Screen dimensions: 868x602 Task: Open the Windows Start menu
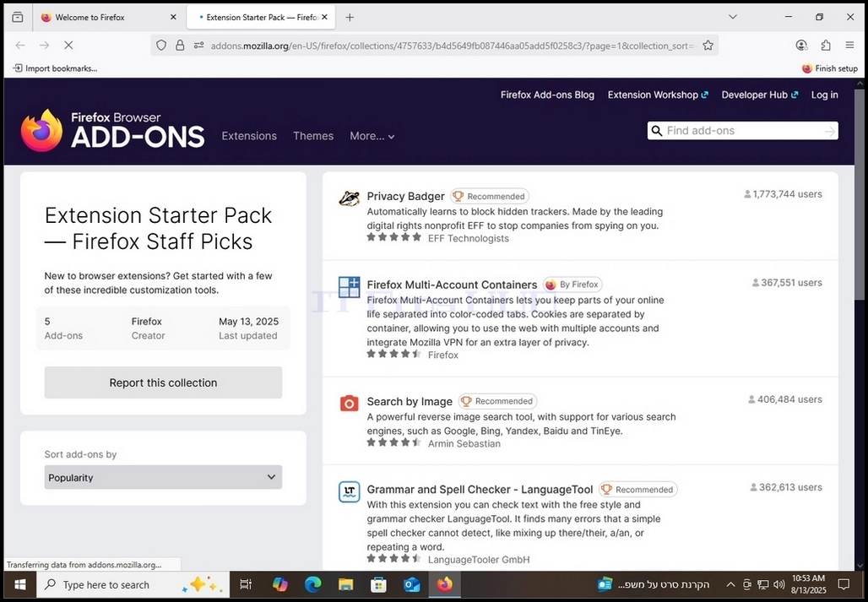[x=20, y=584]
